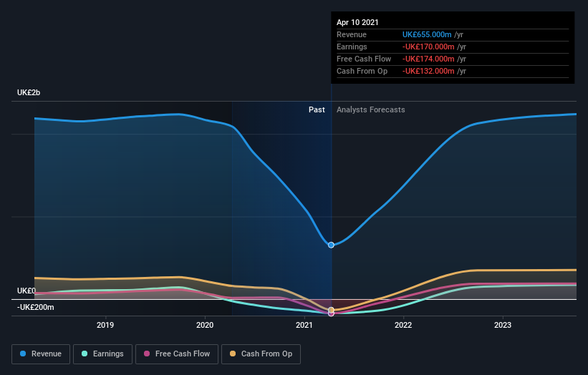Viewport: 588px width, 375px height.
Task: Click the 'Past' label on chart
Action: click(317, 109)
